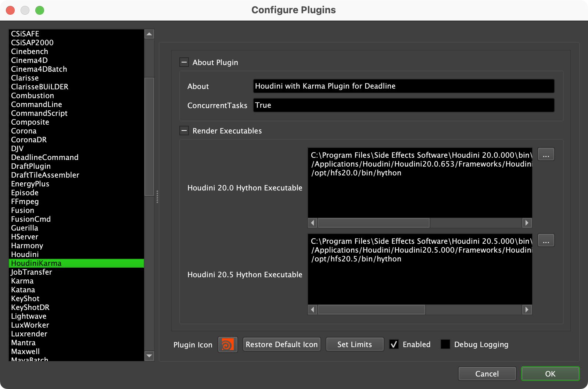Select the KeyShot plugin entry
This screenshot has height=389, width=588.
76,299
